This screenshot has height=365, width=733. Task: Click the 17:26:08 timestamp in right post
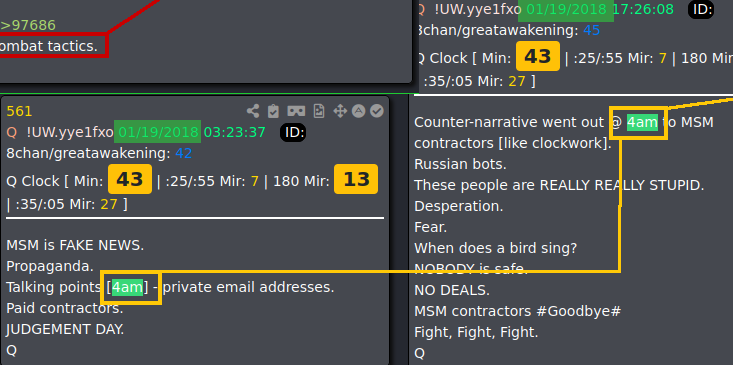pyautogui.click(x=643, y=9)
